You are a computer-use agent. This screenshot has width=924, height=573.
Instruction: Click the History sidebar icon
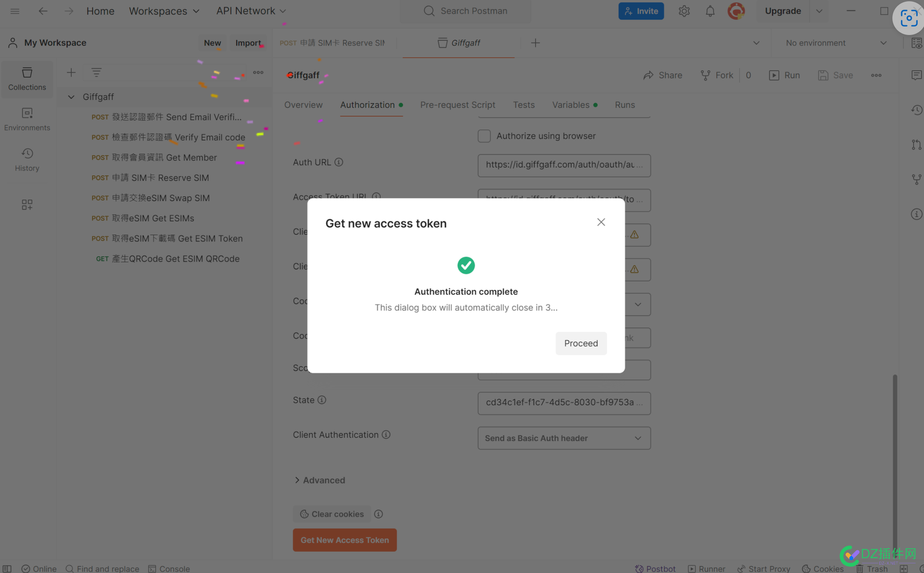(27, 153)
